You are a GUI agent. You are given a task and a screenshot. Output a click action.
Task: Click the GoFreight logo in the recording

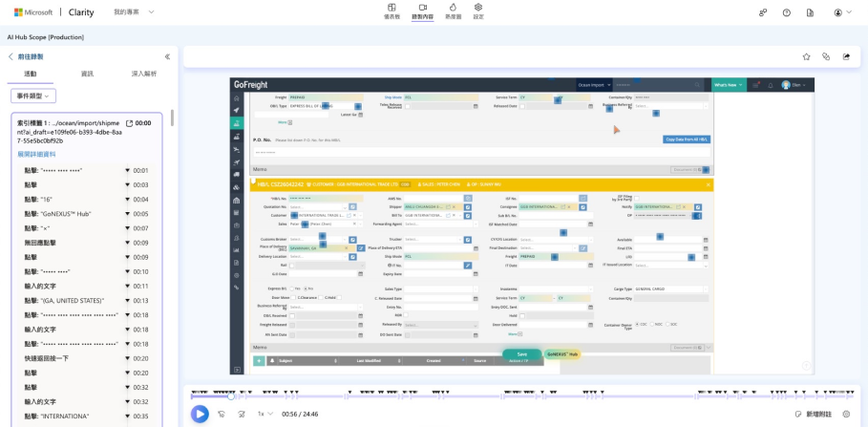coord(251,85)
